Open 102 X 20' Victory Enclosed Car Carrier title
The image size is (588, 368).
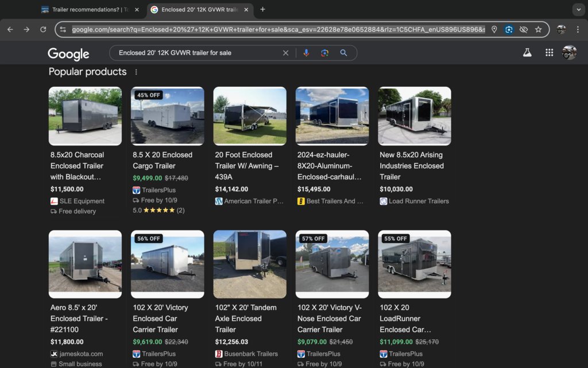(x=160, y=319)
